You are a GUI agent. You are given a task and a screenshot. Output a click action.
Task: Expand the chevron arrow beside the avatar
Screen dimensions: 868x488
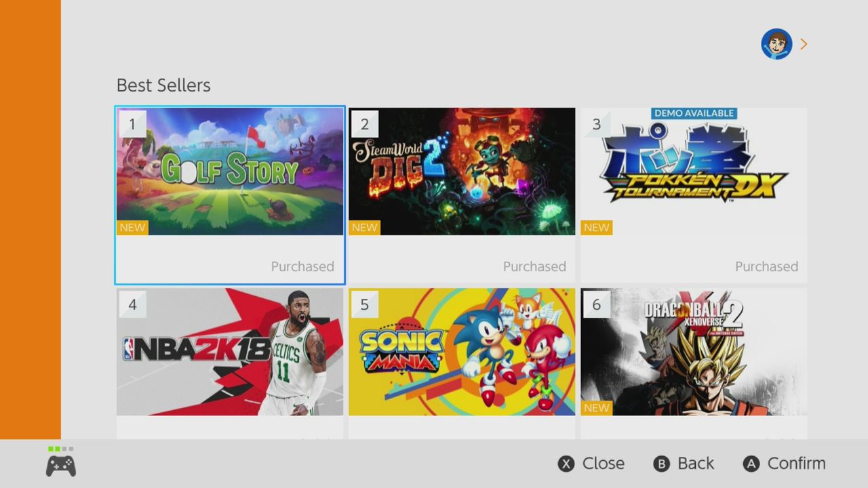804,44
